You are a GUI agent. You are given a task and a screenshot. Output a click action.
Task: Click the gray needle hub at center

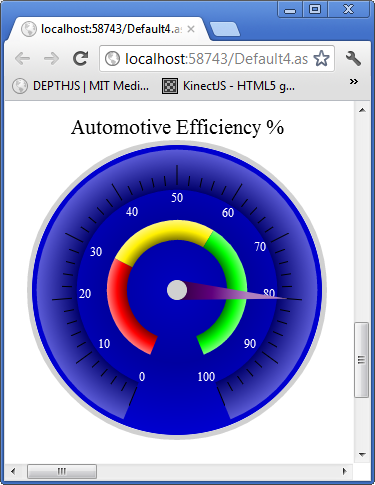click(177, 290)
